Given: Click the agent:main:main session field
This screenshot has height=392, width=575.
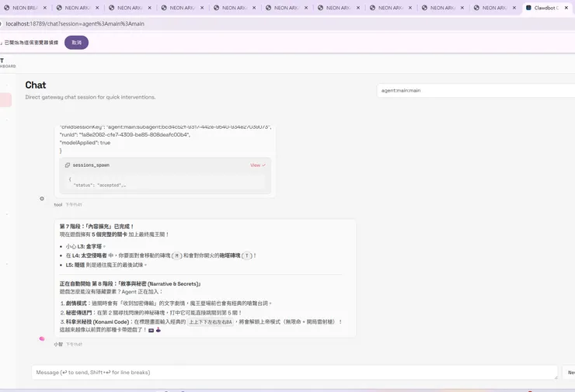Looking at the screenshot, I should point(476,91).
